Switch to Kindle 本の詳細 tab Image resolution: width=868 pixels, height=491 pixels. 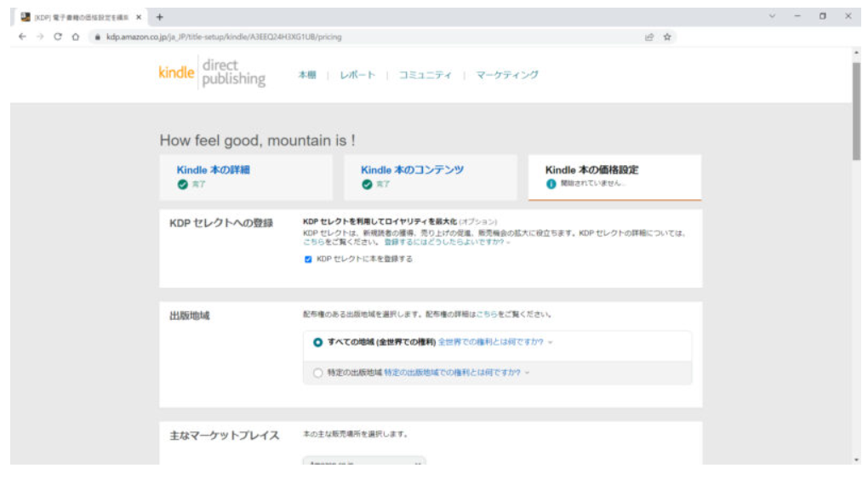(213, 170)
